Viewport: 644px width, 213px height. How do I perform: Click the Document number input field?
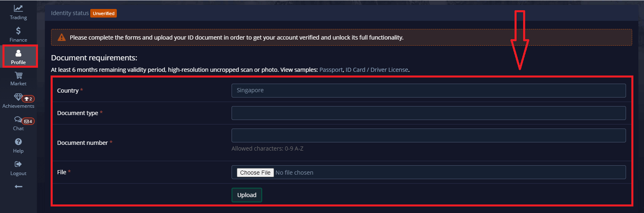tap(428, 135)
